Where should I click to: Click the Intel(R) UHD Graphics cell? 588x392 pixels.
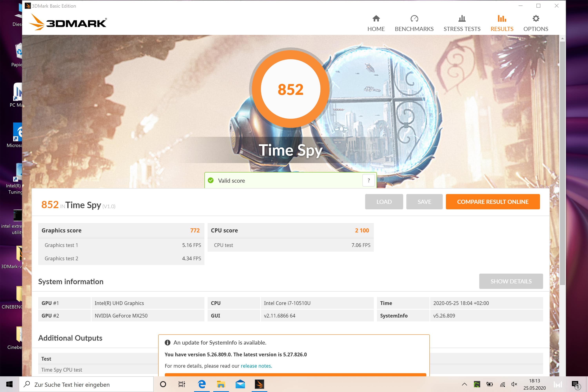pyautogui.click(x=148, y=303)
